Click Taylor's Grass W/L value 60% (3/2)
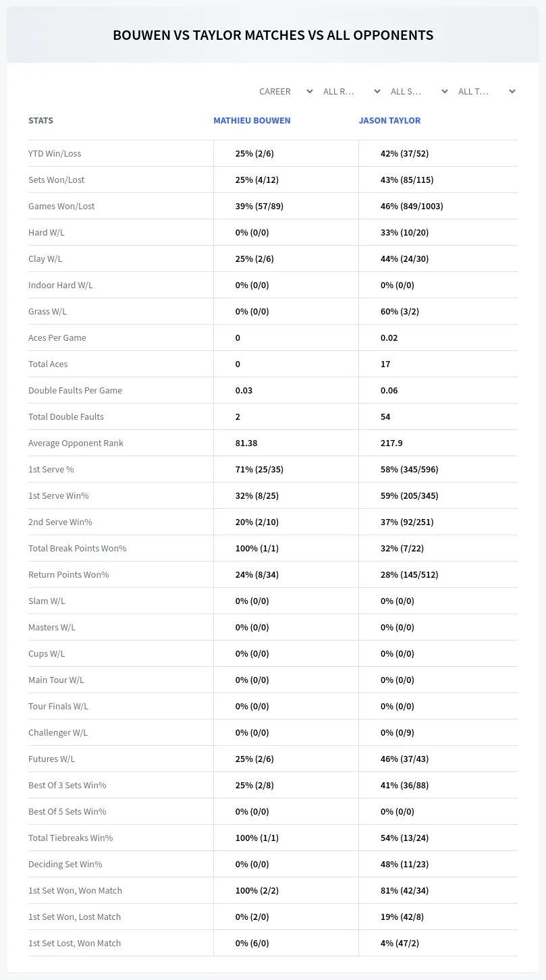The height and width of the screenshot is (980, 546). [x=400, y=311]
